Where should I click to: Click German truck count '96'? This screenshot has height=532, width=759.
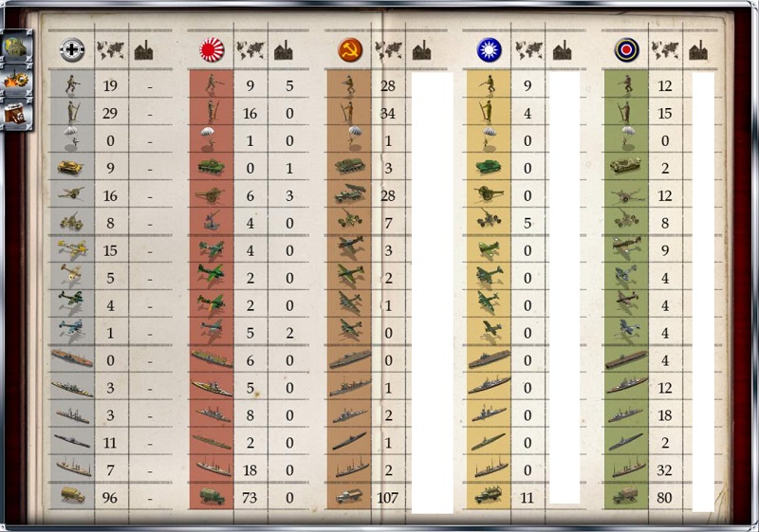pyautogui.click(x=110, y=498)
